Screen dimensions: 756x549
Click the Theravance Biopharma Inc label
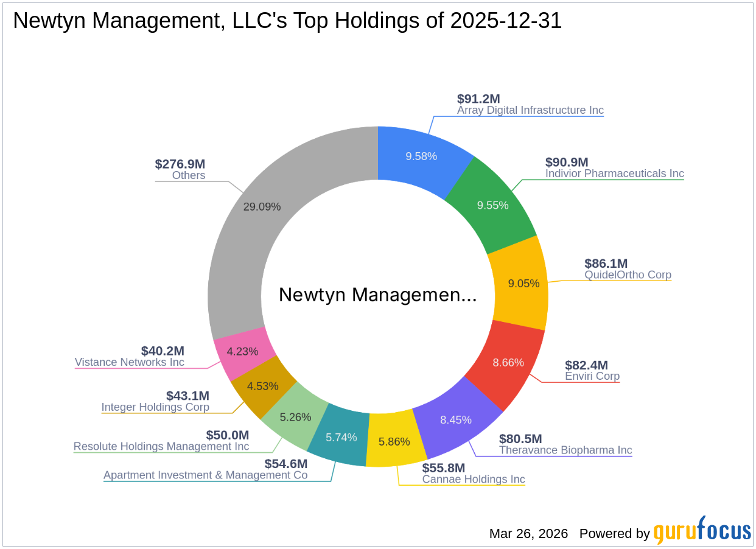point(565,450)
